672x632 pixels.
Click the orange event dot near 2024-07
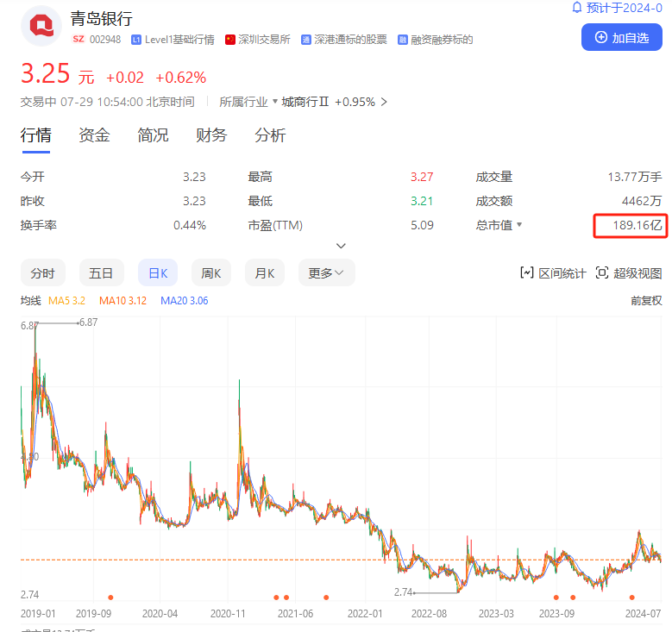coord(631,598)
